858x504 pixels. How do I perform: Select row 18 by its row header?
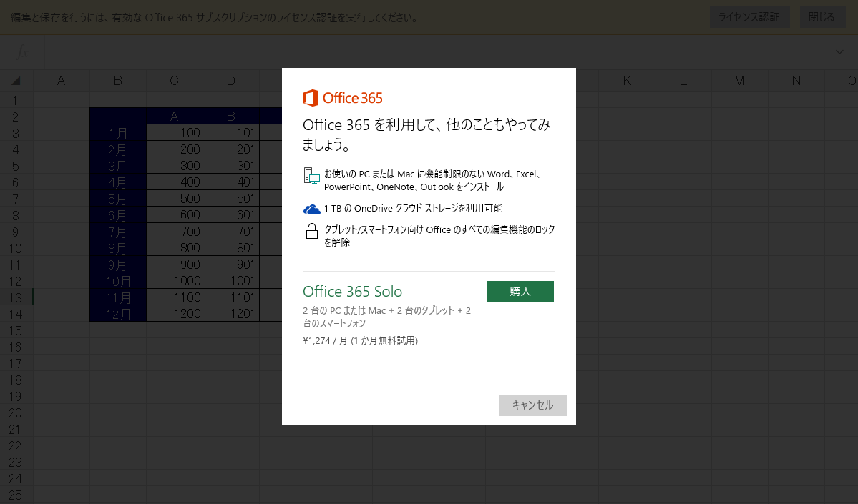click(x=16, y=380)
